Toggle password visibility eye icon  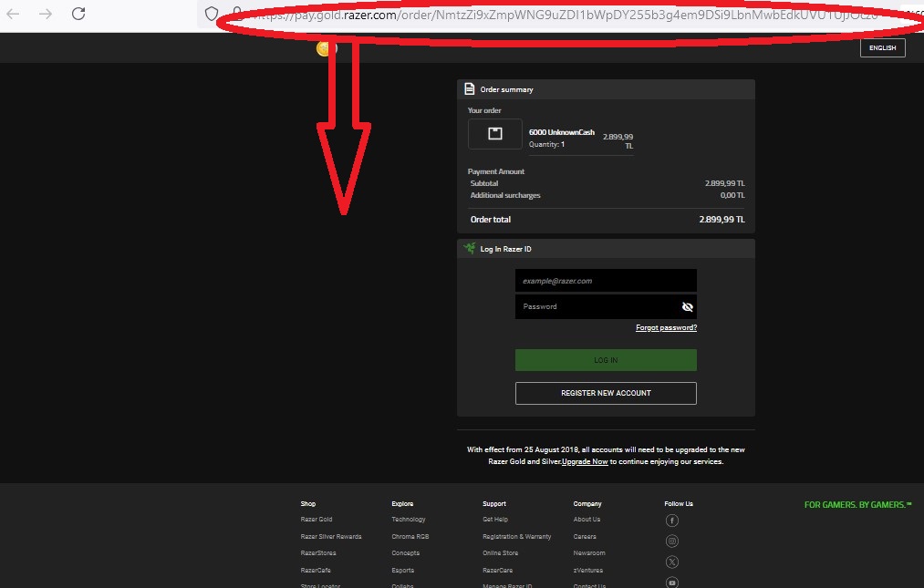[x=688, y=307]
